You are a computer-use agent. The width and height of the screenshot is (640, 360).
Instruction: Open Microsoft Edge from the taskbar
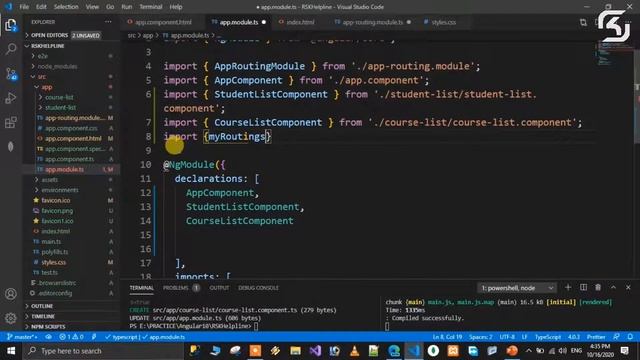click(394, 351)
